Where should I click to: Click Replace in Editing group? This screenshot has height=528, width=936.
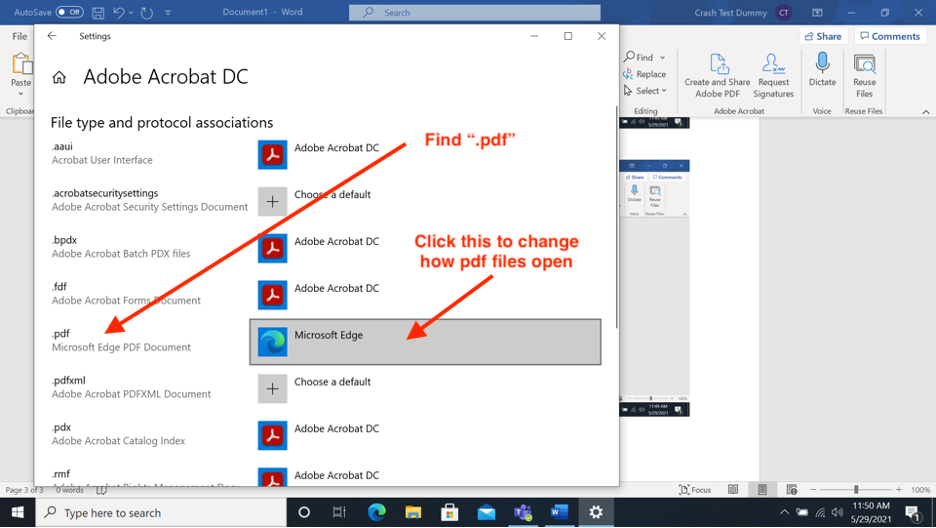tap(644, 74)
